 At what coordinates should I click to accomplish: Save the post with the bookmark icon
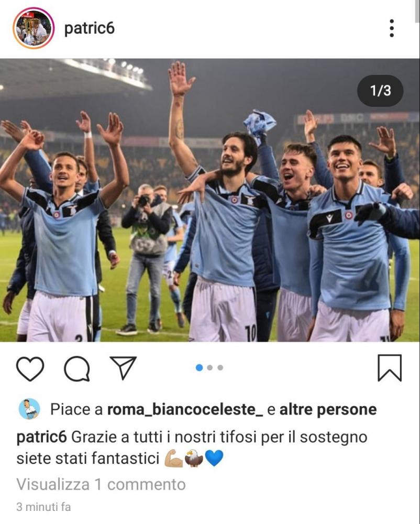[x=390, y=368]
